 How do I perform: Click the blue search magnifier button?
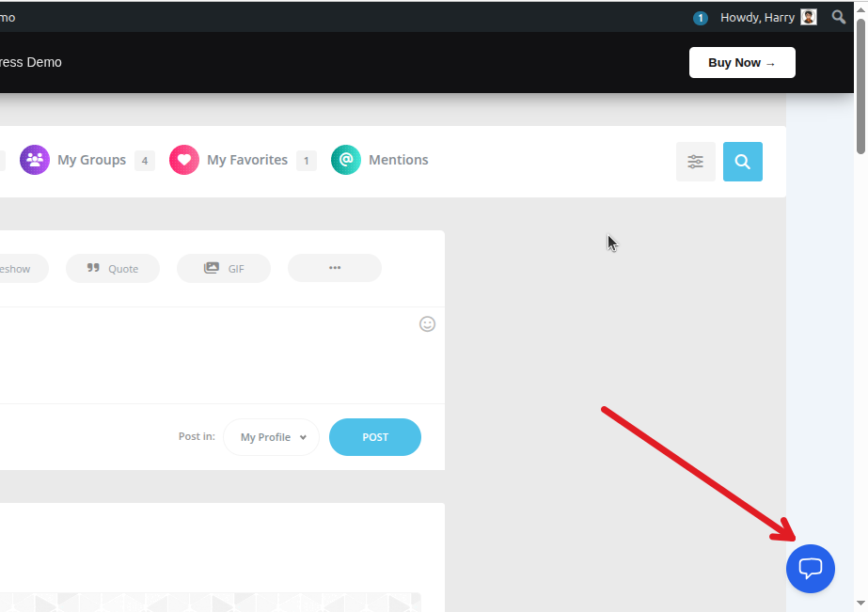click(x=742, y=162)
